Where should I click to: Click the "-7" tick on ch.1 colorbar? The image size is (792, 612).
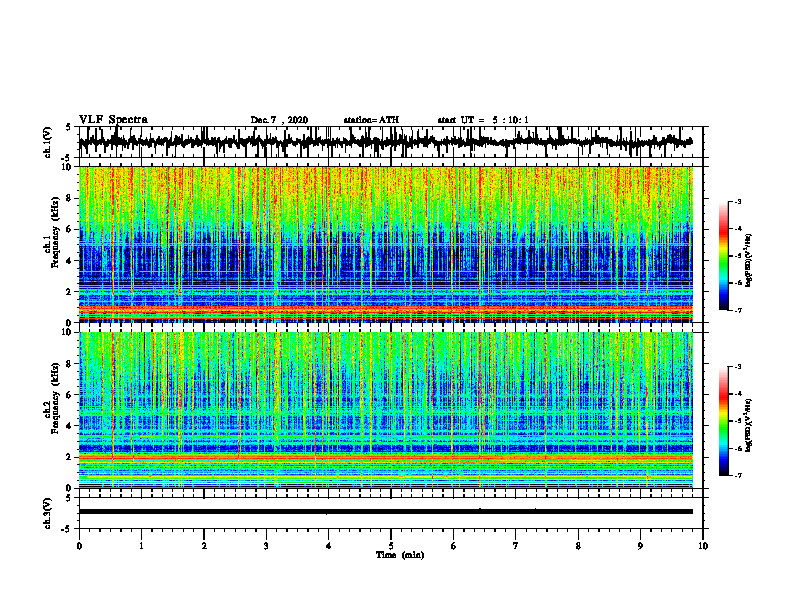738,310
